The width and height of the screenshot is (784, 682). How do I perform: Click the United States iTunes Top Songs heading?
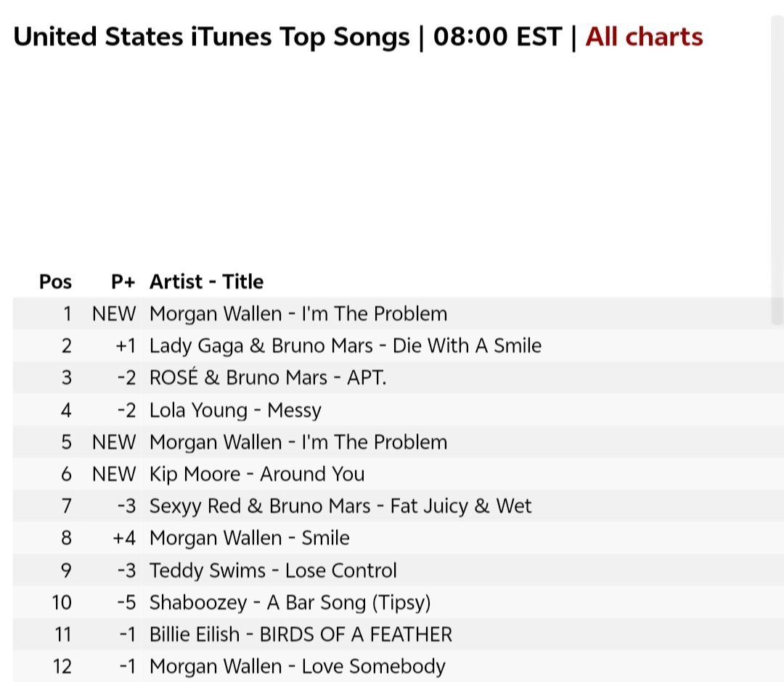(211, 37)
